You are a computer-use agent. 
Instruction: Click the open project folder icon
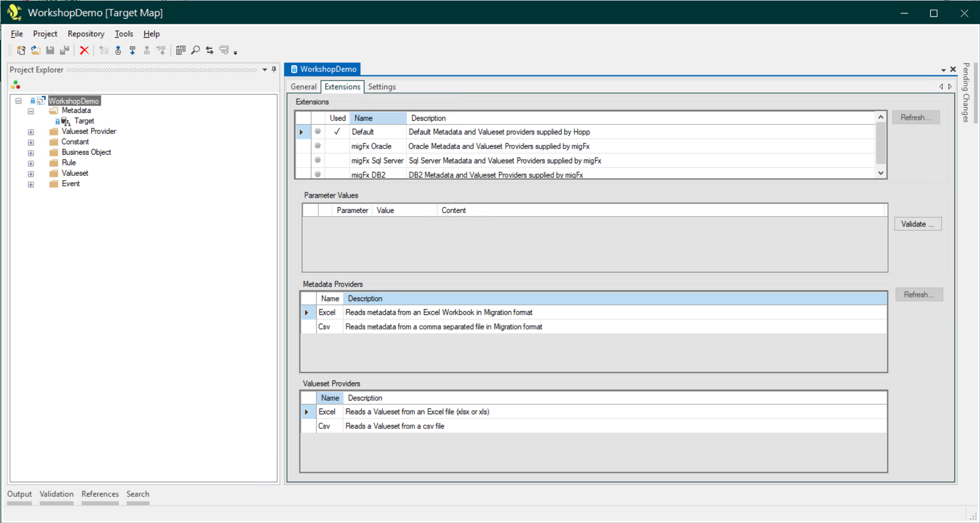click(x=36, y=50)
